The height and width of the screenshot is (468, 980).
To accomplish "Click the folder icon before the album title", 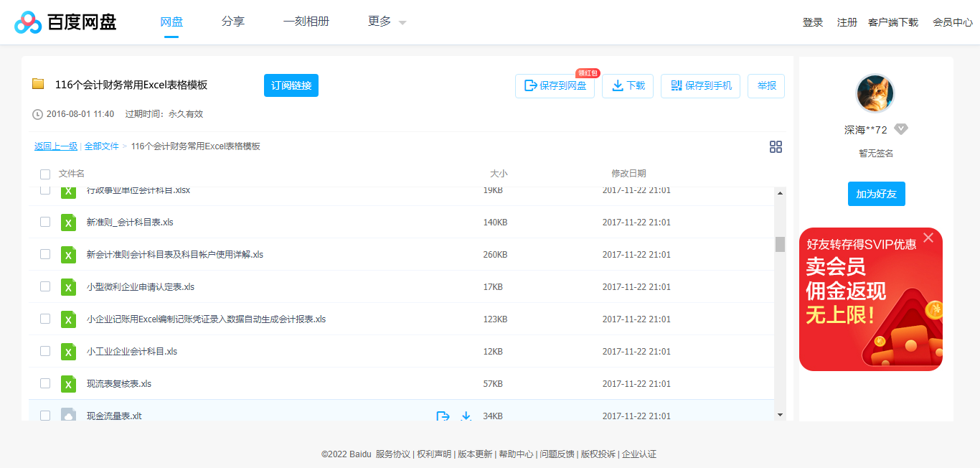I will point(38,84).
